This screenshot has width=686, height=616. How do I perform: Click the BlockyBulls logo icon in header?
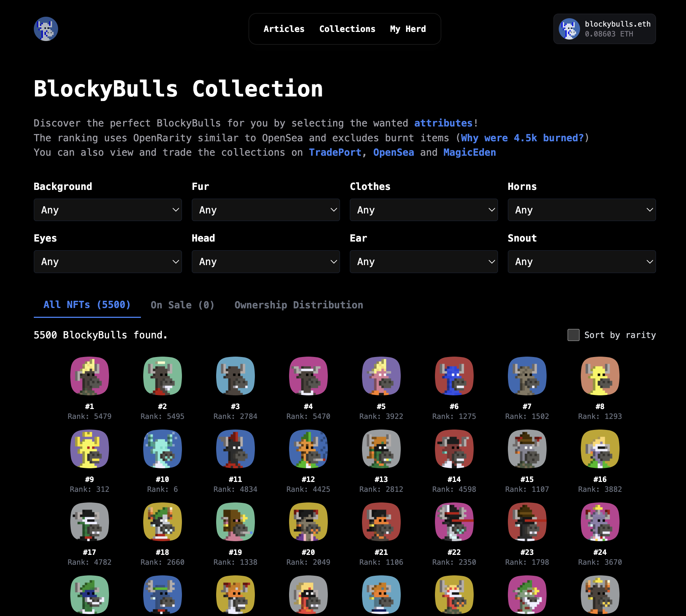(x=46, y=29)
